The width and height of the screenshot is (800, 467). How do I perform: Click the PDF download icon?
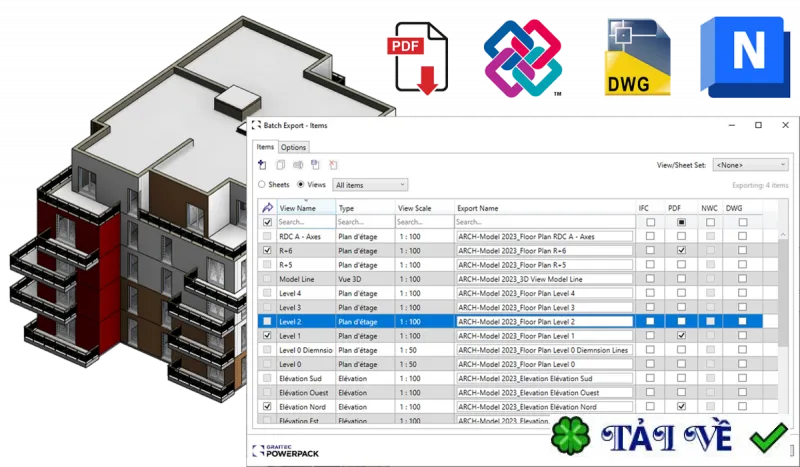(x=417, y=58)
